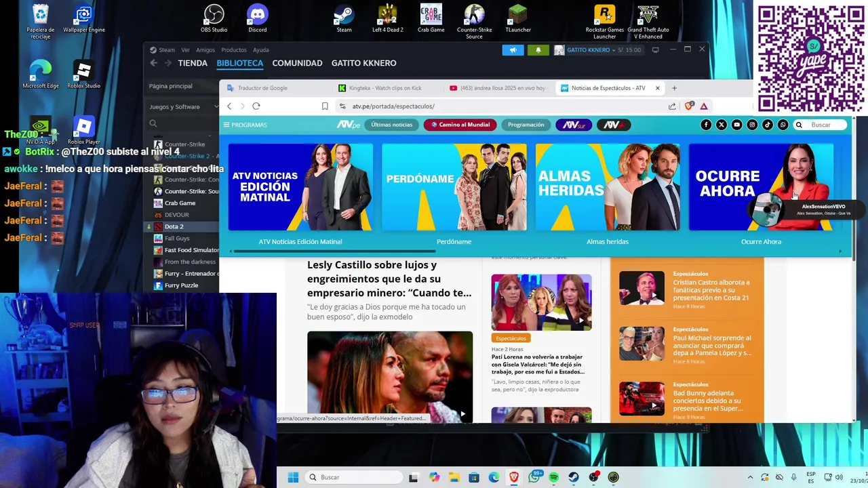
Task: Click Camino al Mundial button
Action: 460,125
